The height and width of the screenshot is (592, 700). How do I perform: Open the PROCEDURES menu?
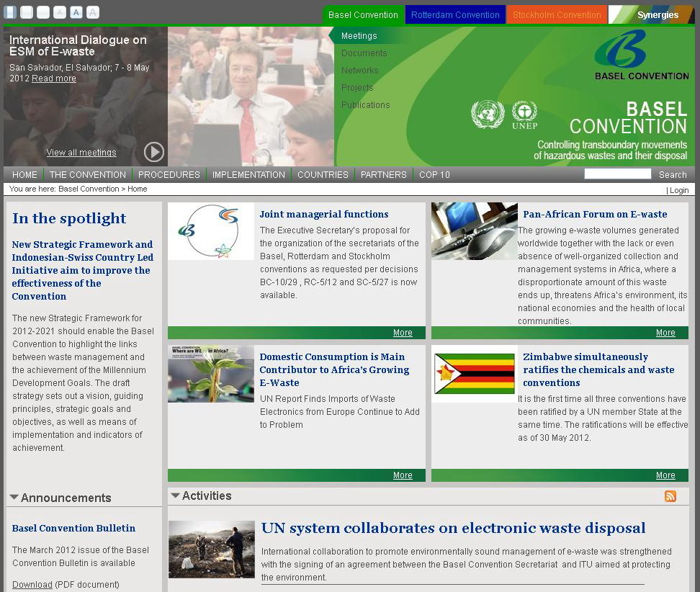pos(169,174)
